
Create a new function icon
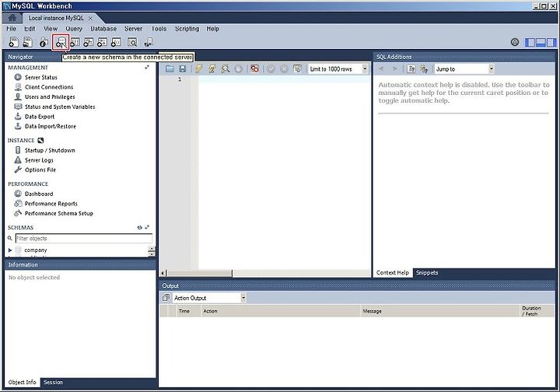click(116, 42)
